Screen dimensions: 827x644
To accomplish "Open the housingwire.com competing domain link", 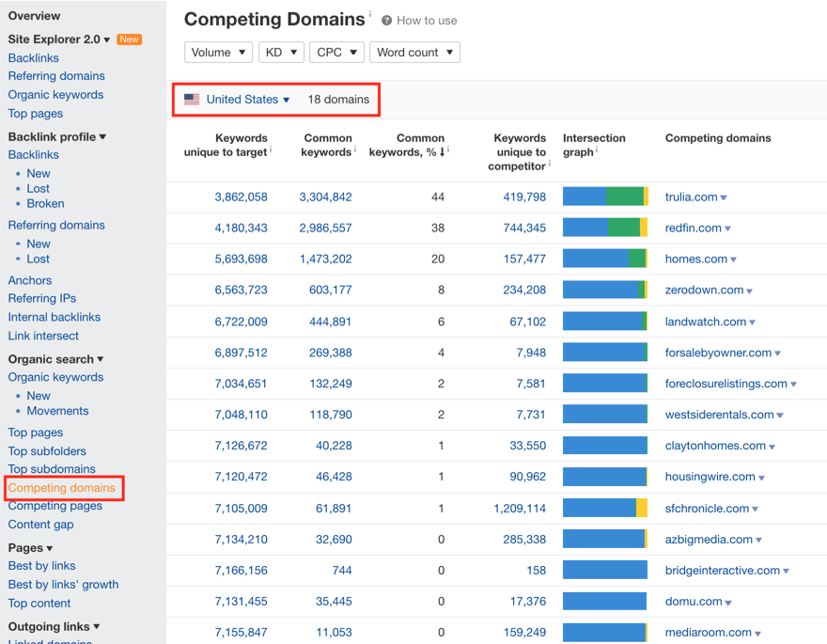I will coord(710,477).
